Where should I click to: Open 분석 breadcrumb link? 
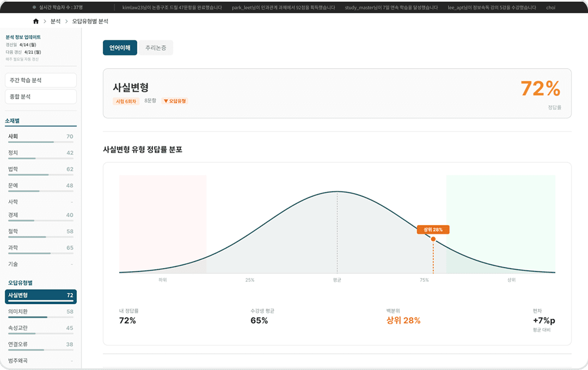(56, 21)
